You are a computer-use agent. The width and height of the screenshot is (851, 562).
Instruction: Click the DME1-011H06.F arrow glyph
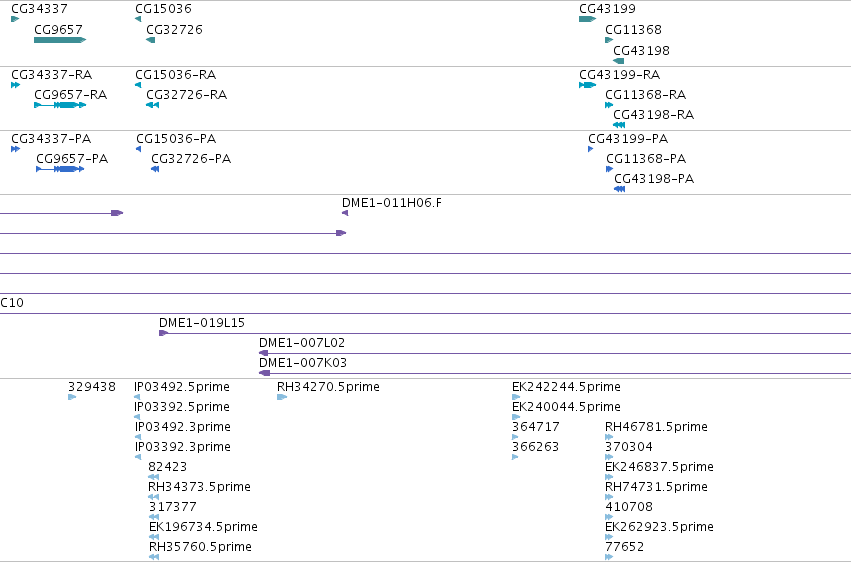(345, 213)
